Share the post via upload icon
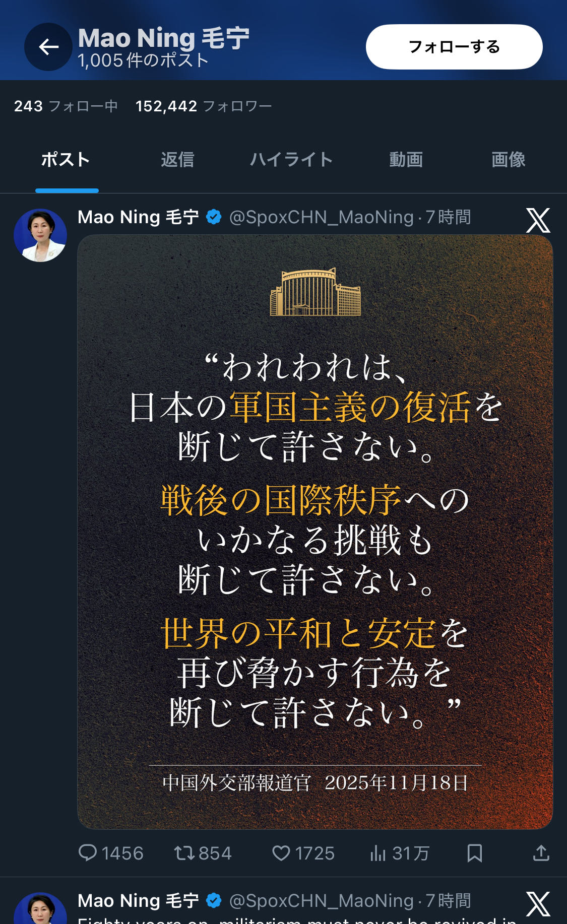The width and height of the screenshot is (567, 924). point(541,853)
